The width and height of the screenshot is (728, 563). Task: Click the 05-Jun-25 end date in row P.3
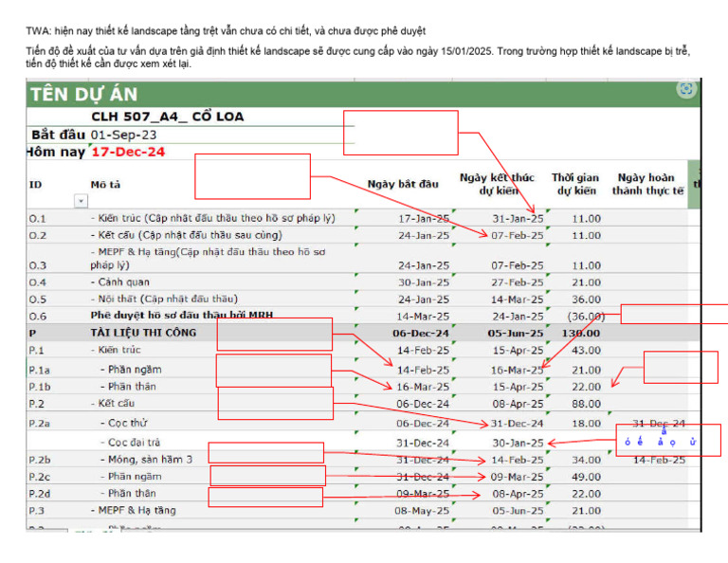pyautogui.click(x=518, y=511)
